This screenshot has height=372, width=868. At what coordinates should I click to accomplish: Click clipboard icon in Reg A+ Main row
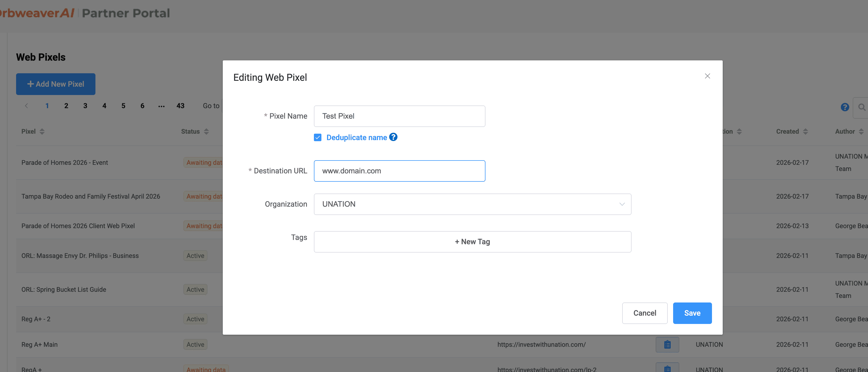(667, 344)
